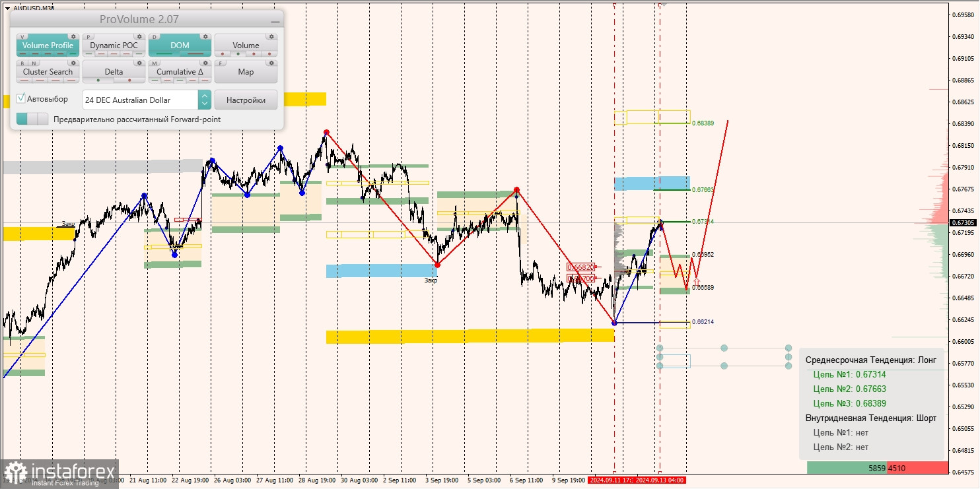Open the AUDUSD,M30 chart menu arrow

pyautogui.click(x=7, y=8)
